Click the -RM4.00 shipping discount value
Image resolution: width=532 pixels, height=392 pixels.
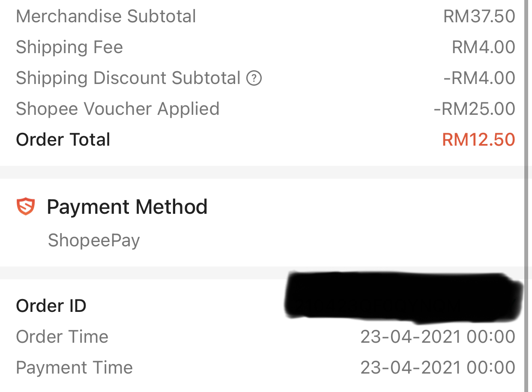[479, 78]
